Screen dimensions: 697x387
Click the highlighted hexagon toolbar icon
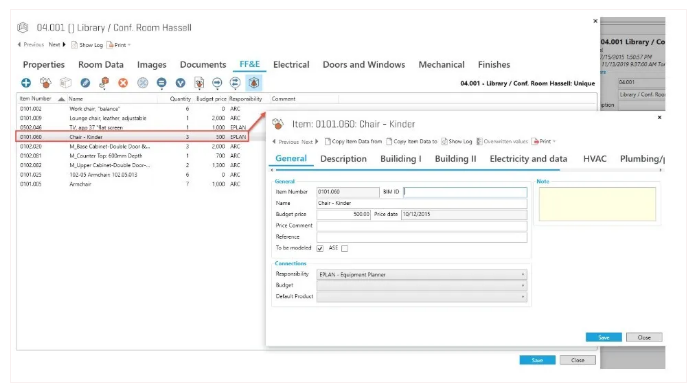point(254,83)
